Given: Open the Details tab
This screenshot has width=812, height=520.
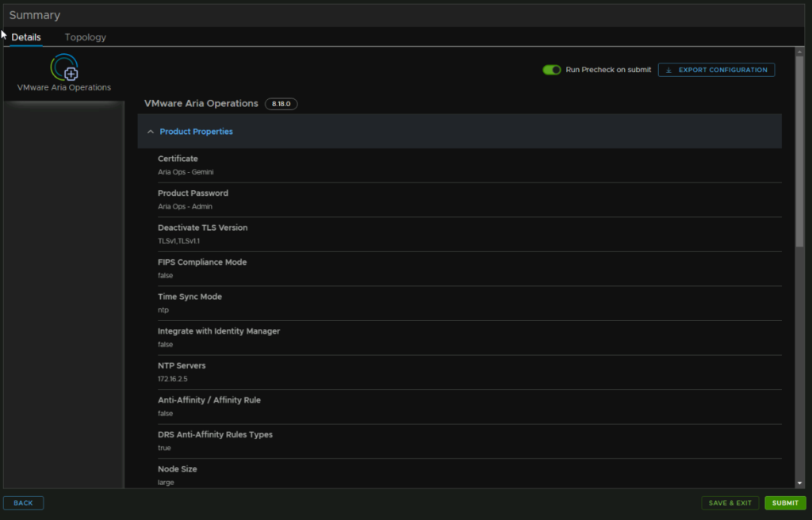Looking at the screenshot, I should [x=26, y=37].
